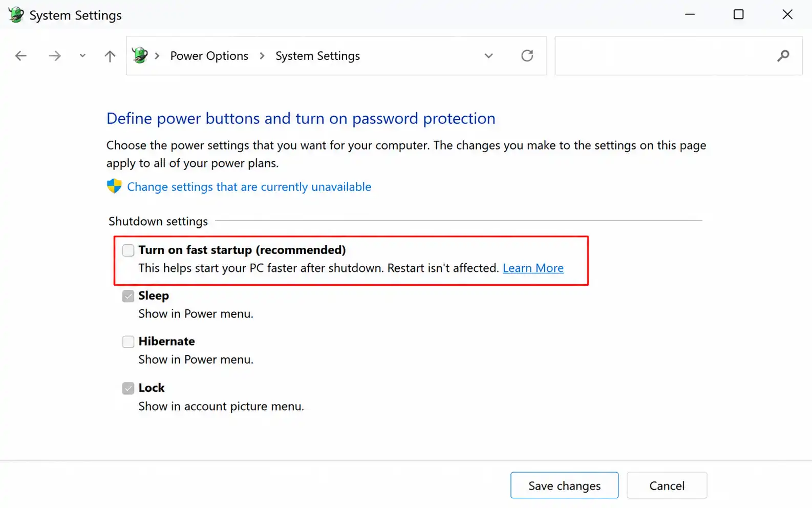Click the Power Options icon in address bar
812x508 pixels.
(x=140, y=55)
